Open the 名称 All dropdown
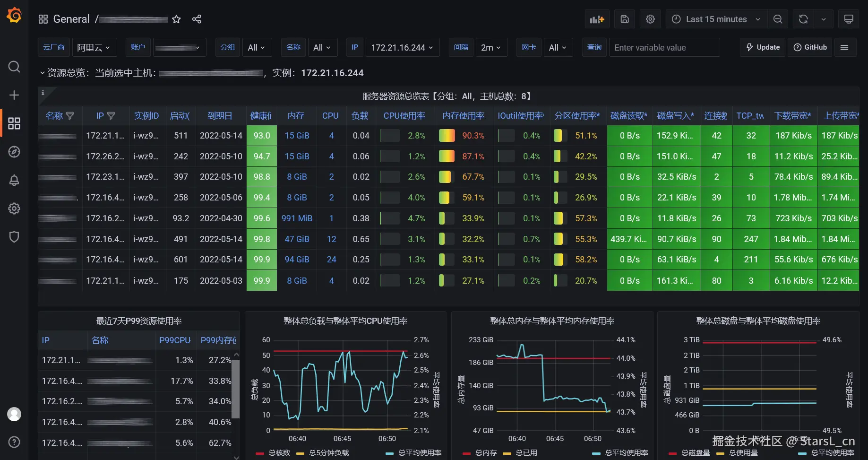Screen dimensions: 868x460 [322, 47]
